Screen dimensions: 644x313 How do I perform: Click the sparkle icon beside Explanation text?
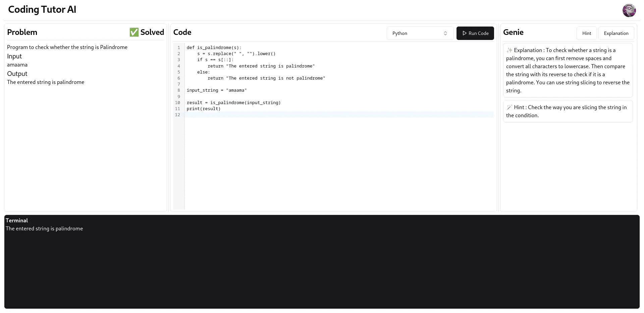[x=509, y=50]
